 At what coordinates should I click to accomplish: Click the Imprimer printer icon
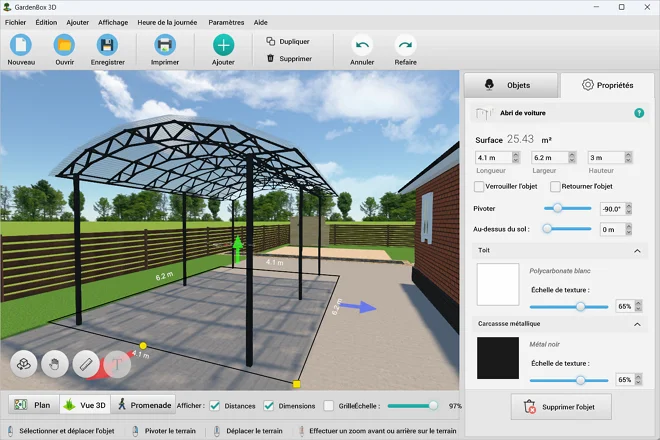click(165, 45)
